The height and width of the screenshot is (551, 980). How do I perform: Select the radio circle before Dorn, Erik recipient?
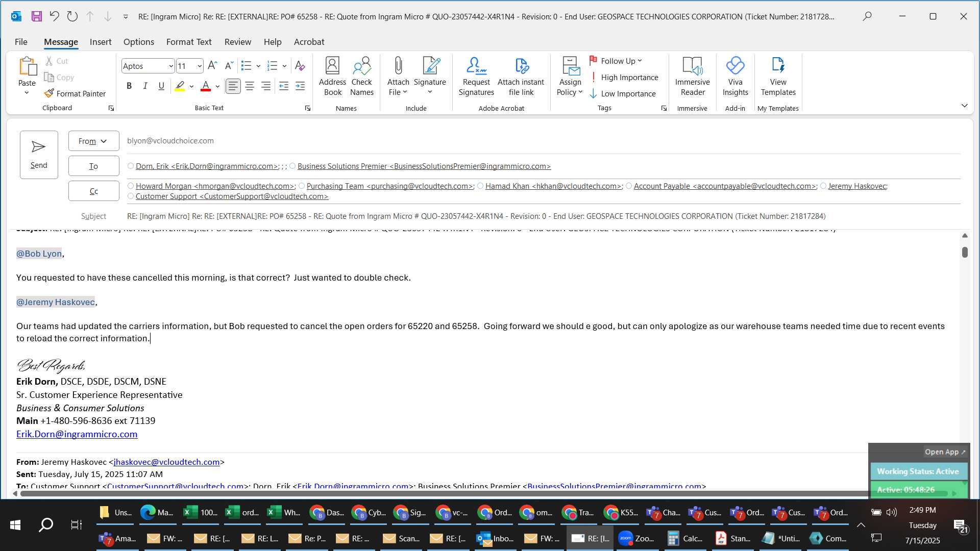[x=131, y=166]
